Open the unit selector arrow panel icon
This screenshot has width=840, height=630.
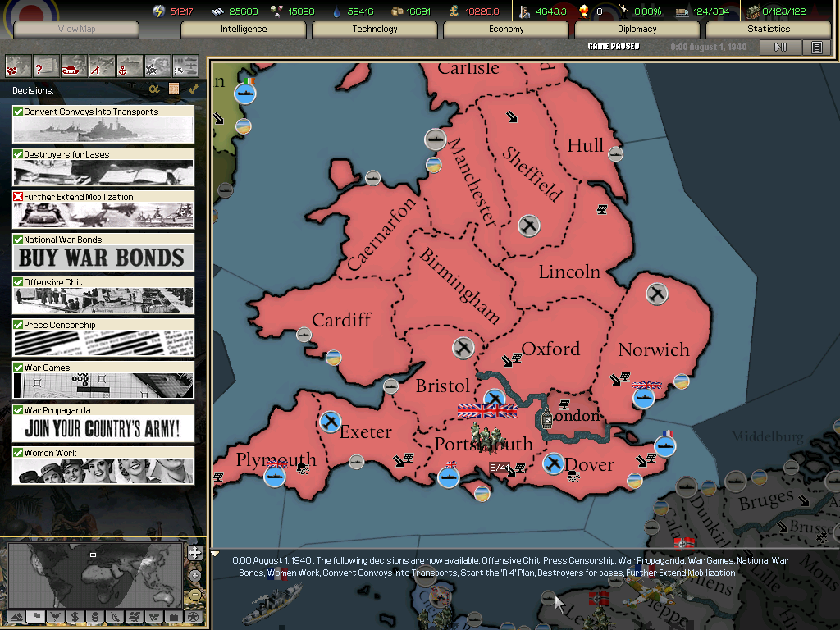[x=185, y=67]
